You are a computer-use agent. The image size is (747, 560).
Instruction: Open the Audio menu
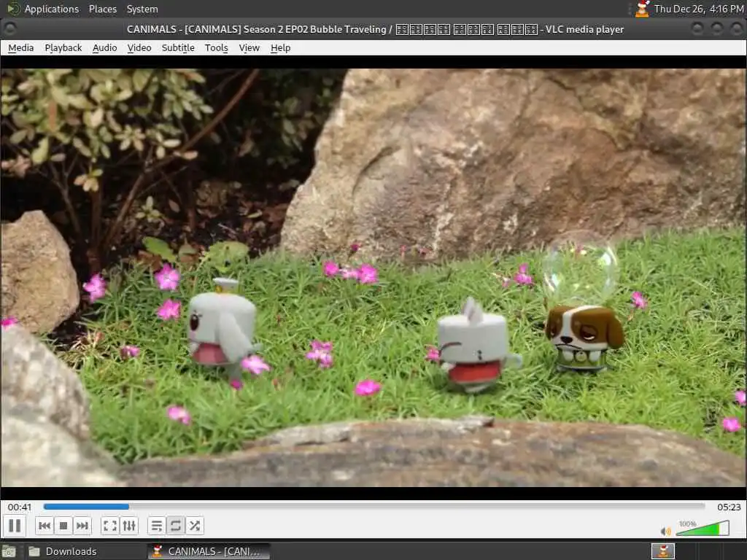(105, 47)
